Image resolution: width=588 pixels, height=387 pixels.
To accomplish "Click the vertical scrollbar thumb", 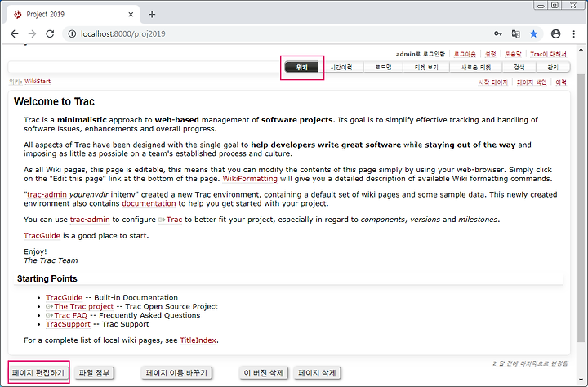I will point(581,207).
